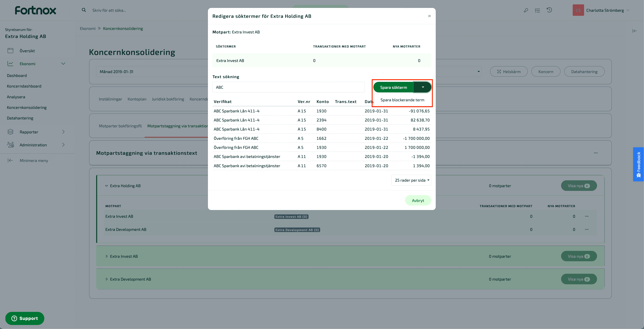Click the Verifikat column header
Screen dimensions: 644x329
(x=222, y=101)
